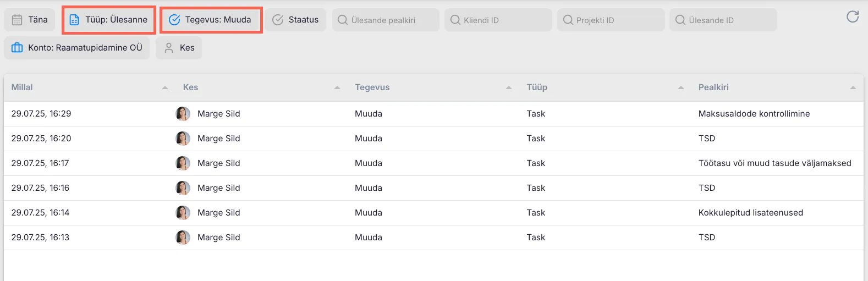Open the Tegevus: Muuda filter

tap(211, 20)
